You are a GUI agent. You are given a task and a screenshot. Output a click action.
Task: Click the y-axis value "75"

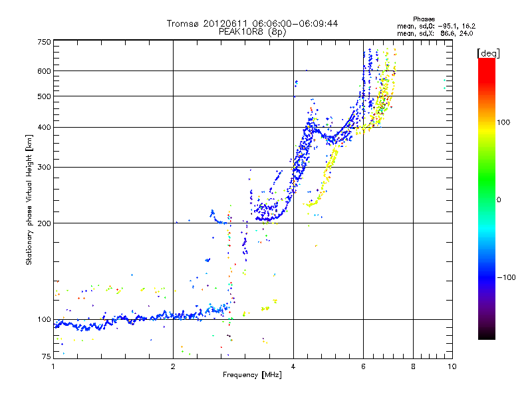point(47,356)
